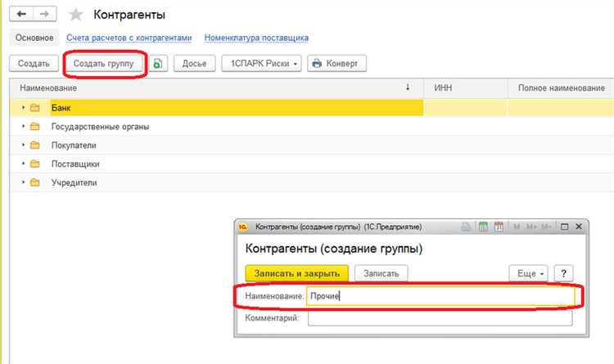Go forward with the right arrow button

point(45,15)
